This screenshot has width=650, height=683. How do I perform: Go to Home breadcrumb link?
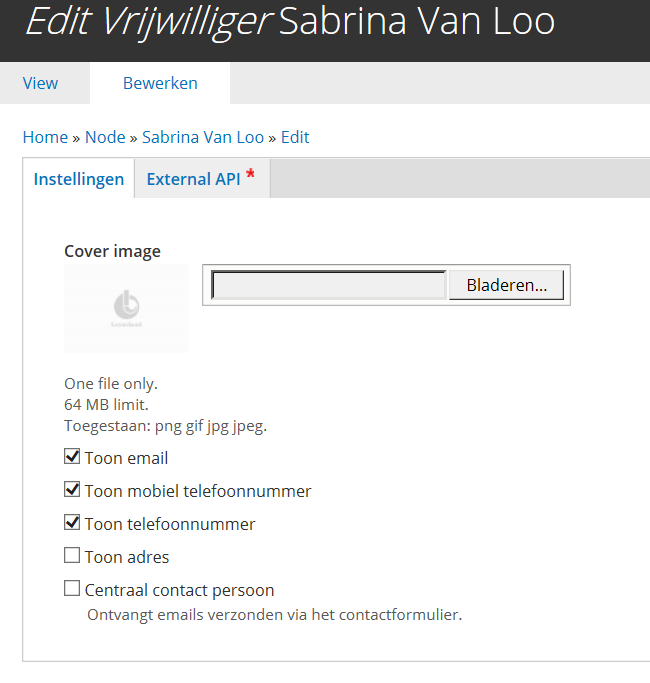45,137
